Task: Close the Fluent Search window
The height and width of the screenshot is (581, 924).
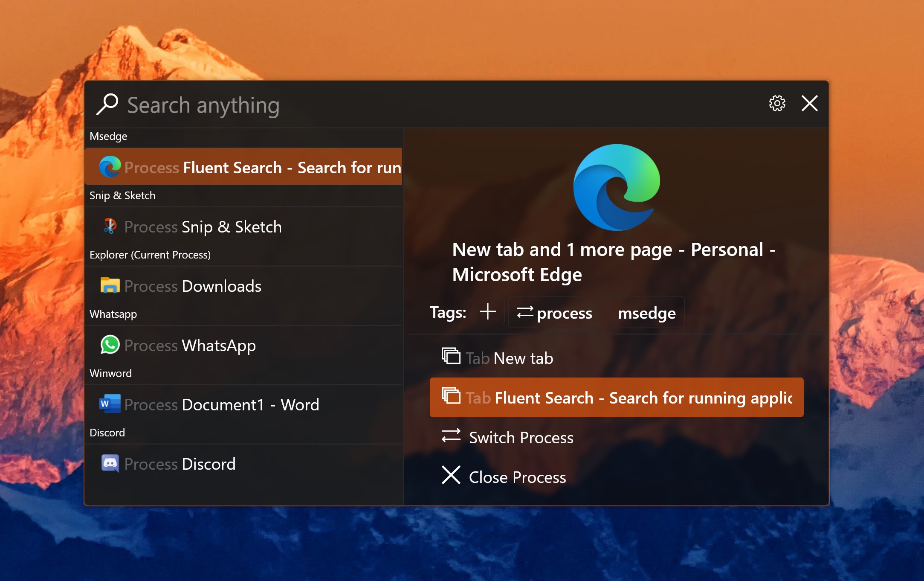Action: click(809, 104)
